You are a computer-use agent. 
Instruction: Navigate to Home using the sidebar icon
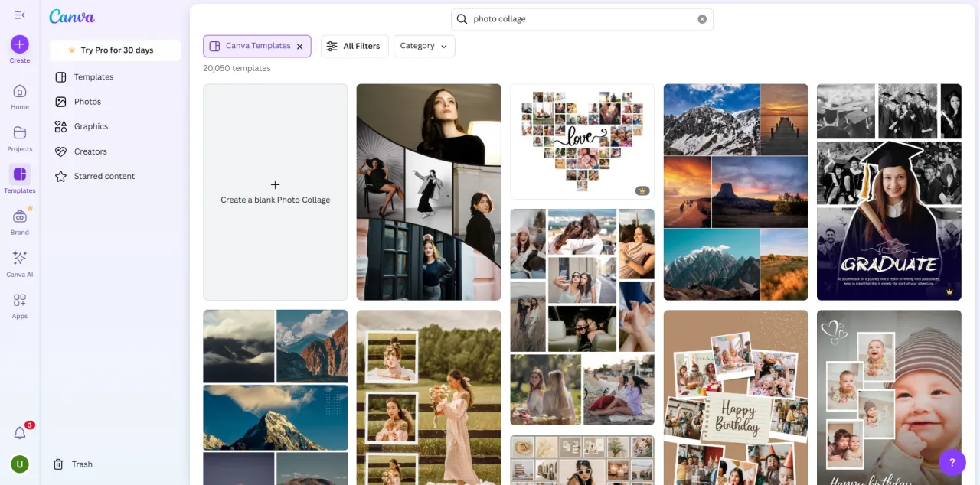click(x=19, y=94)
